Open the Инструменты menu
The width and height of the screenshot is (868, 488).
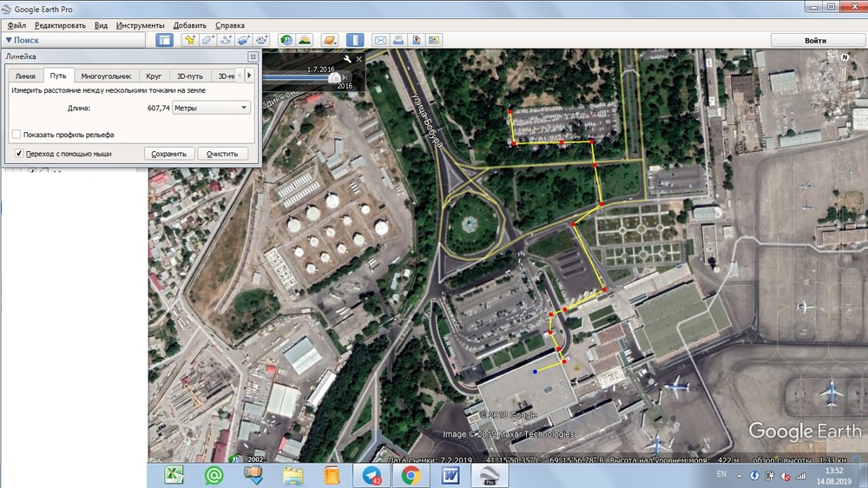[x=141, y=25]
